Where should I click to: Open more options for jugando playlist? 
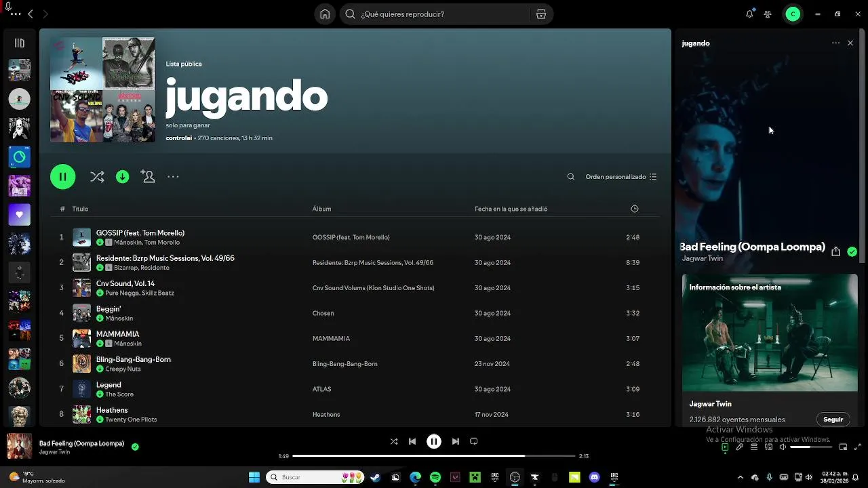coord(173,176)
